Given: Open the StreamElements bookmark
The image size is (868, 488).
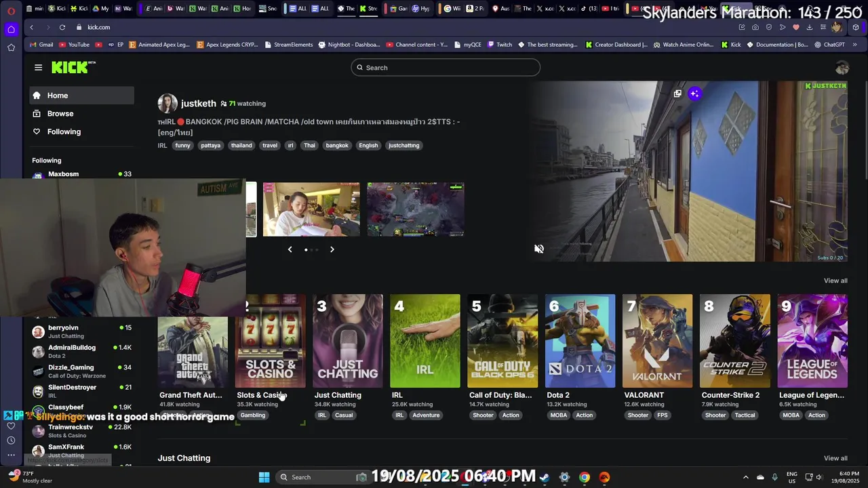Looking at the screenshot, I should pos(288,45).
